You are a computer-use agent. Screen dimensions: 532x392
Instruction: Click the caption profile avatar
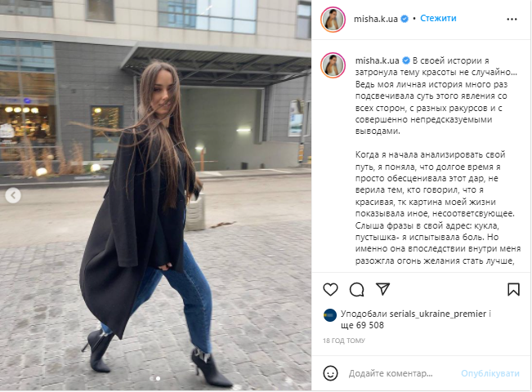click(x=333, y=65)
